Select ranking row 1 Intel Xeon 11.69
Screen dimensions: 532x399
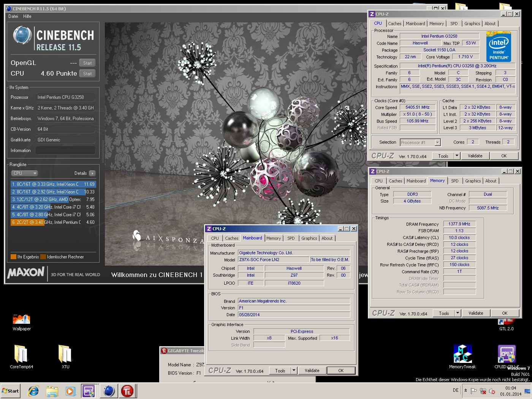(x=53, y=184)
